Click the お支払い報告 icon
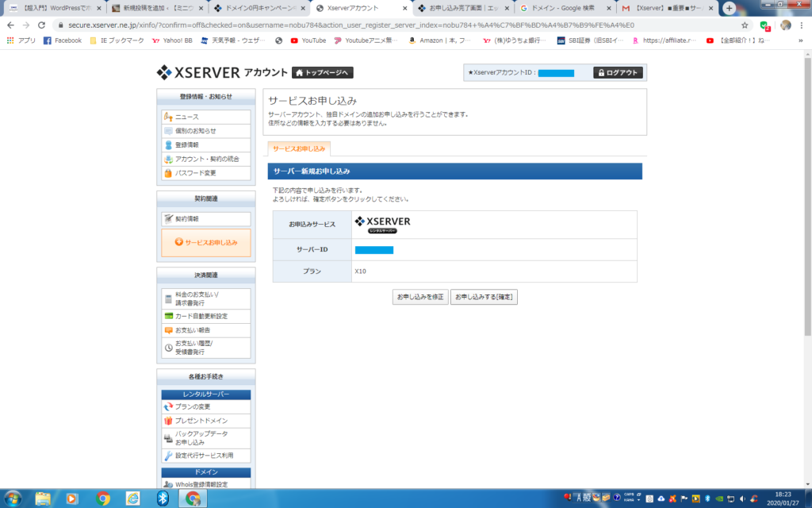This screenshot has height=508, width=812. [x=168, y=330]
